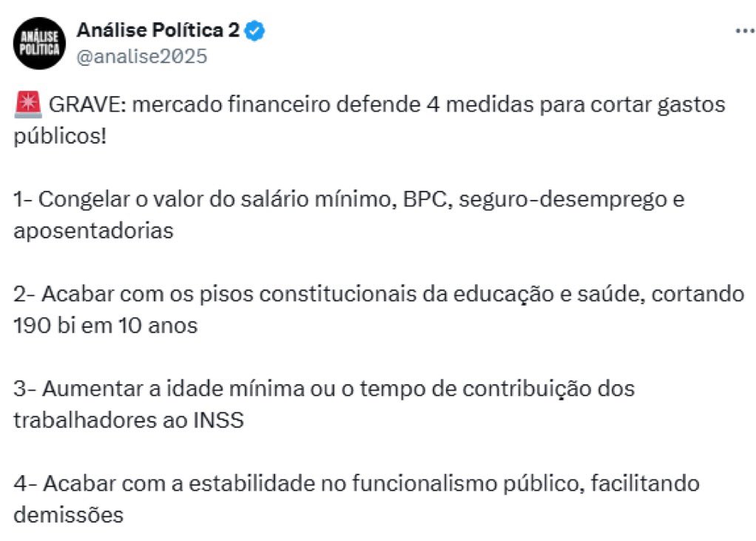This screenshot has width=756, height=541.
Task: Click measure 3 about idade mínima
Action: tap(324, 404)
